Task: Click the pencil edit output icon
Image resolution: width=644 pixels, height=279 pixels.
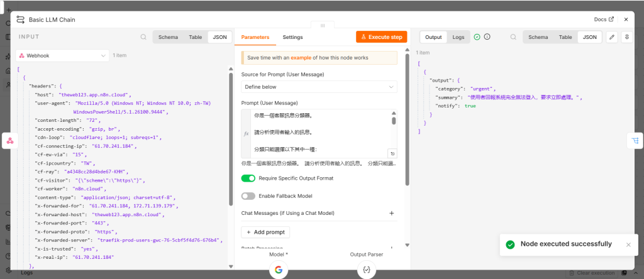Action: [x=612, y=37]
